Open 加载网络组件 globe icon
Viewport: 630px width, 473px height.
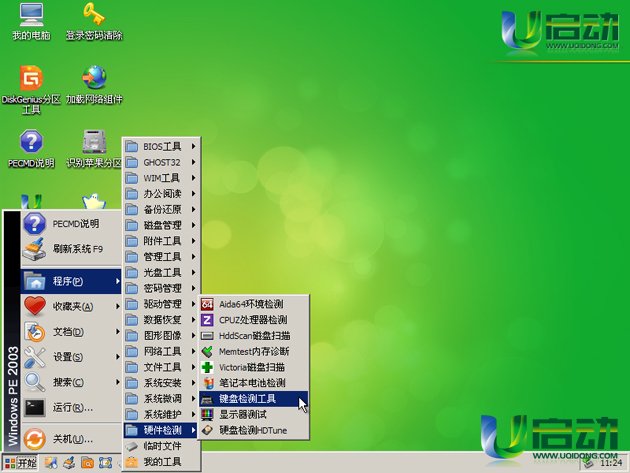[x=94, y=85]
